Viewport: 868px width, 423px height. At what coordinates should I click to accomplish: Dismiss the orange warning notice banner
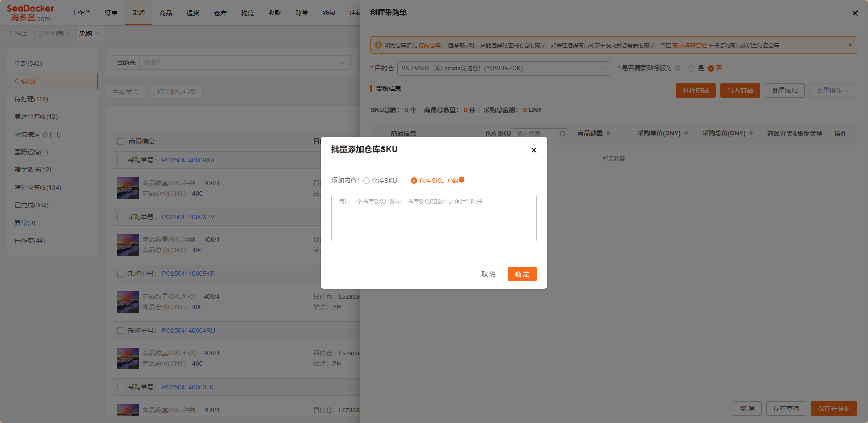pyautogui.click(x=850, y=45)
